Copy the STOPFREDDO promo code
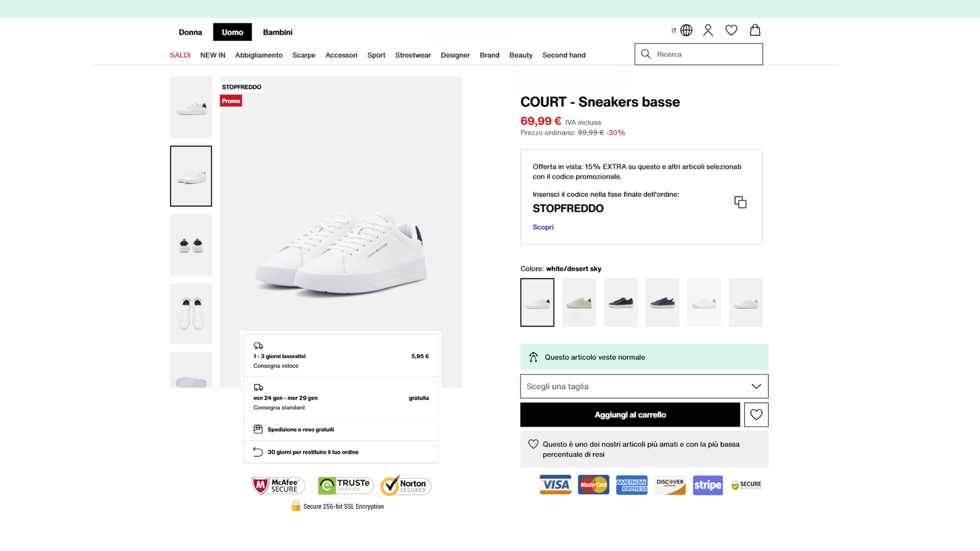Image resolution: width=980 pixels, height=551 pixels. [740, 202]
